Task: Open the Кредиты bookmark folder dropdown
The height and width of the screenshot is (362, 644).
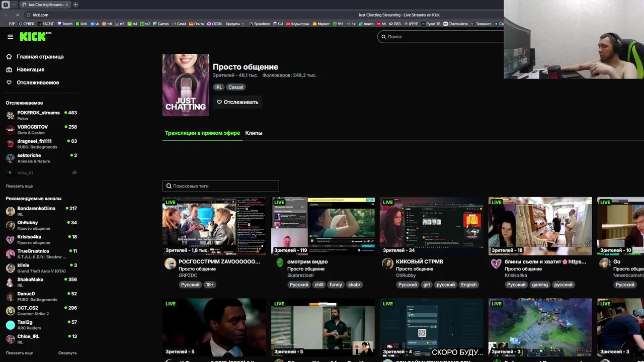Action: [235, 24]
